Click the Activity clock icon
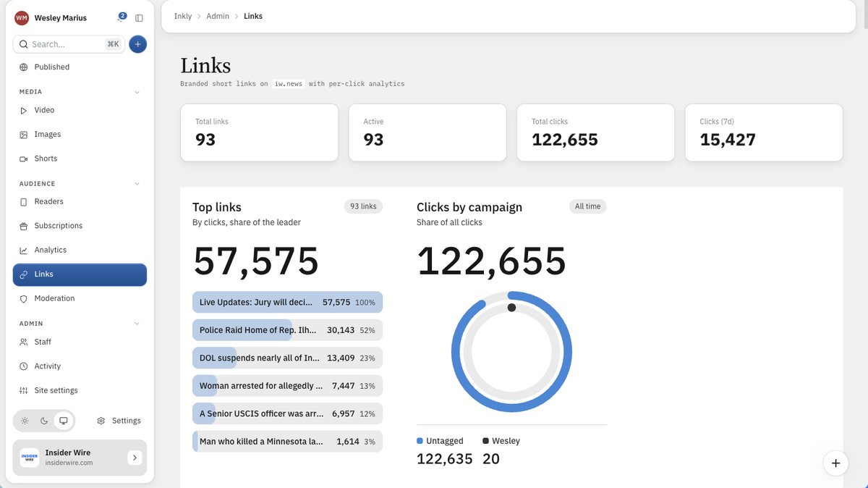Viewport: 868px width, 488px height. pyautogui.click(x=24, y=366)
